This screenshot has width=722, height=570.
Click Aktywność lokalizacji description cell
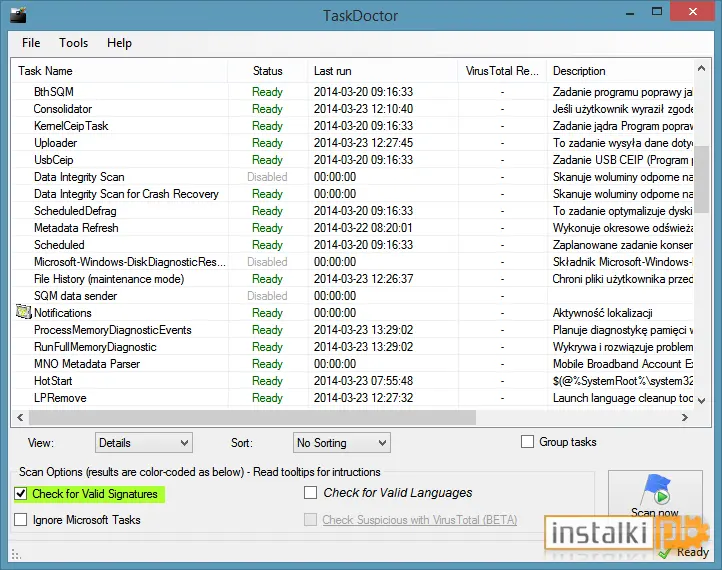(x=602, y=313)
